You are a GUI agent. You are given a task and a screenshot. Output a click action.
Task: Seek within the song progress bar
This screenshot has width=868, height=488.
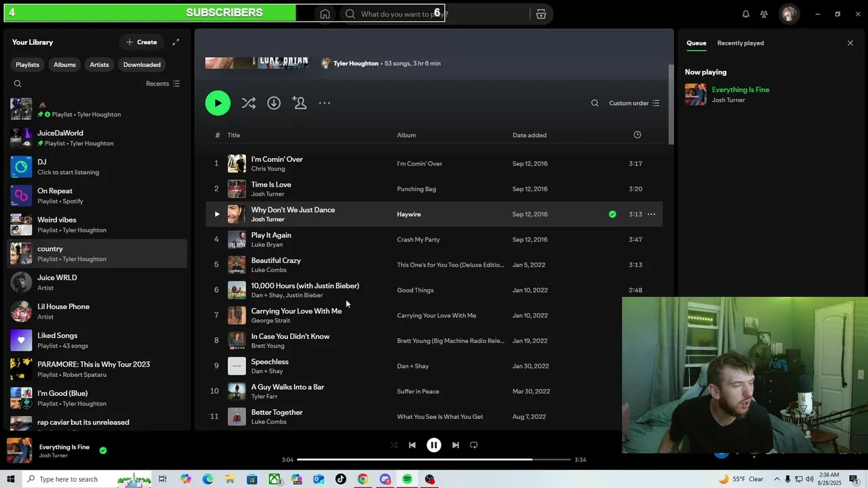(434, 460)
